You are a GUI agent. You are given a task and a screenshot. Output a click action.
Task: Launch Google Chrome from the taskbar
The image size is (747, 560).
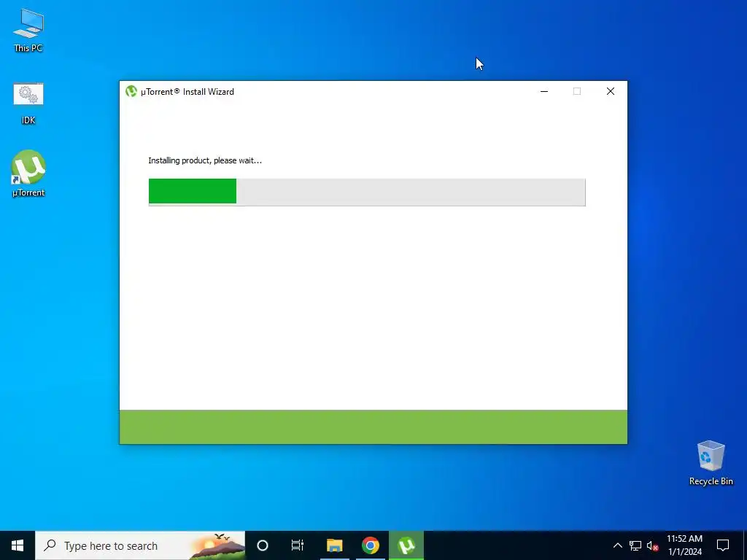pyautogui.click(x=370, y=545)
